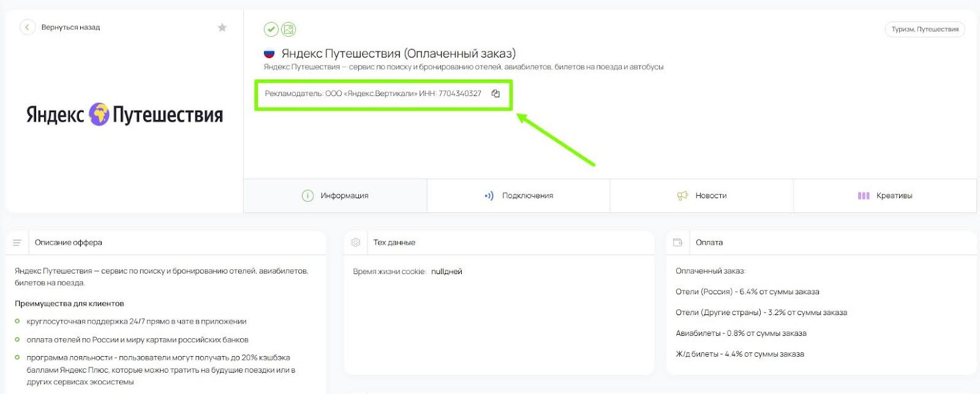Click the back arrow circle icon
Image resolution: width=980 pixels, height=394 pixels.
click(x=28, y=27)
